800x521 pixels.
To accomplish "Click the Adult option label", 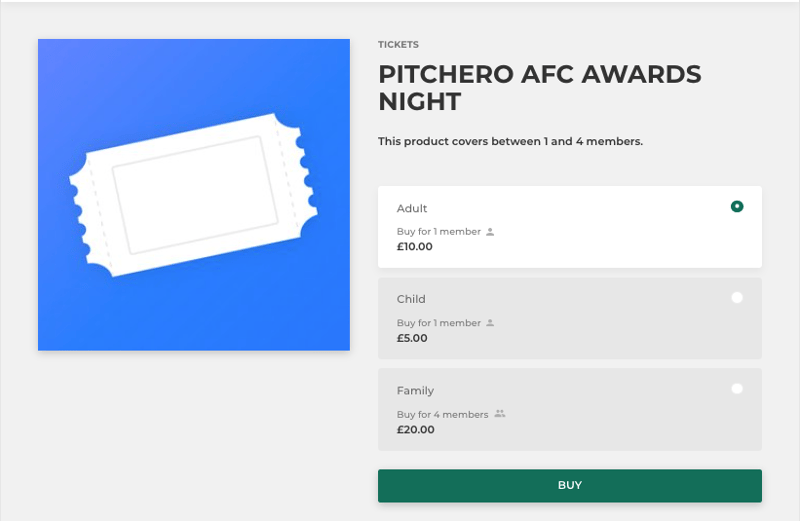I will [412, 208].
